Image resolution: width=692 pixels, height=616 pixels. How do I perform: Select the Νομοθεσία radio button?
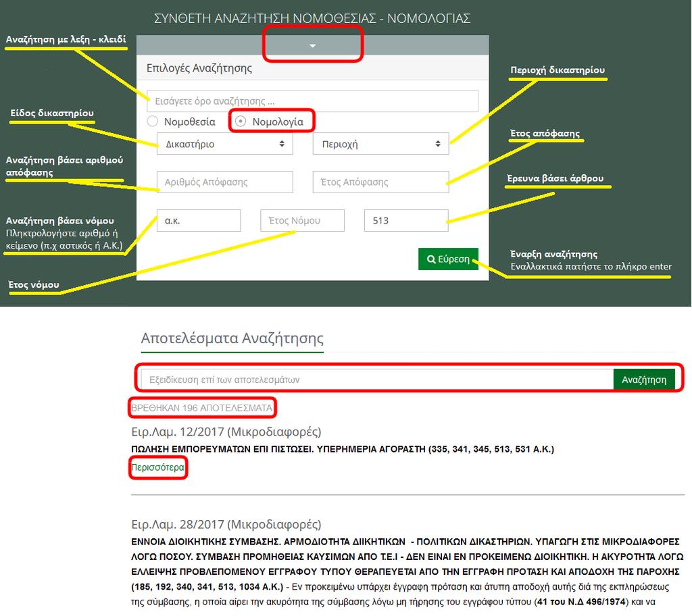[153, 122]
